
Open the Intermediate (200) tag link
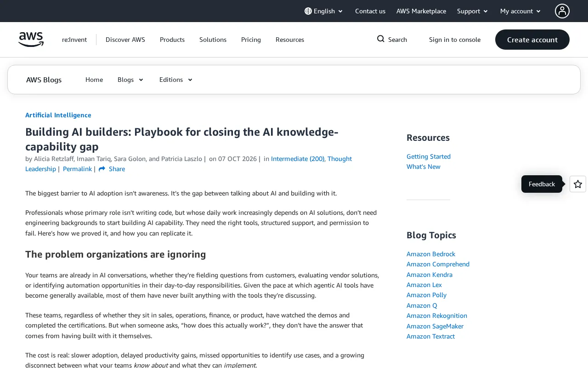(298, 159)
